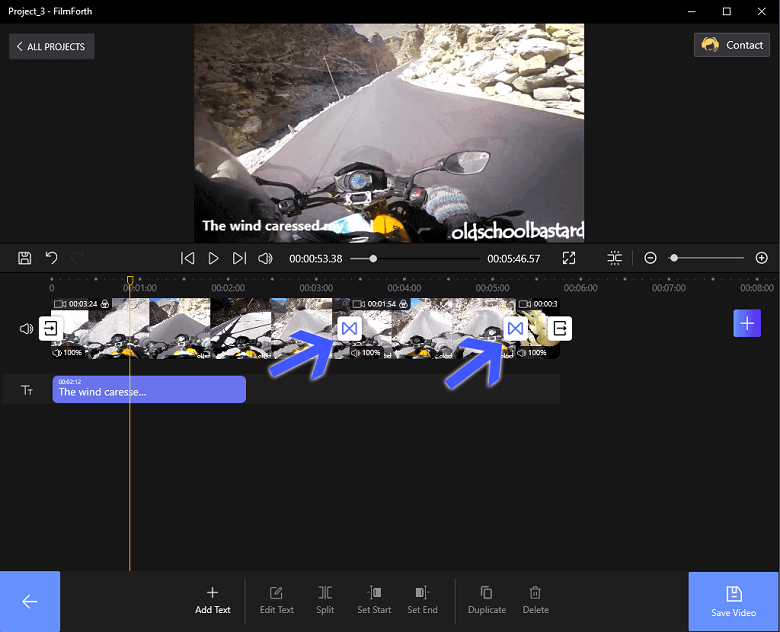Step to next frame

pos(239,258)
